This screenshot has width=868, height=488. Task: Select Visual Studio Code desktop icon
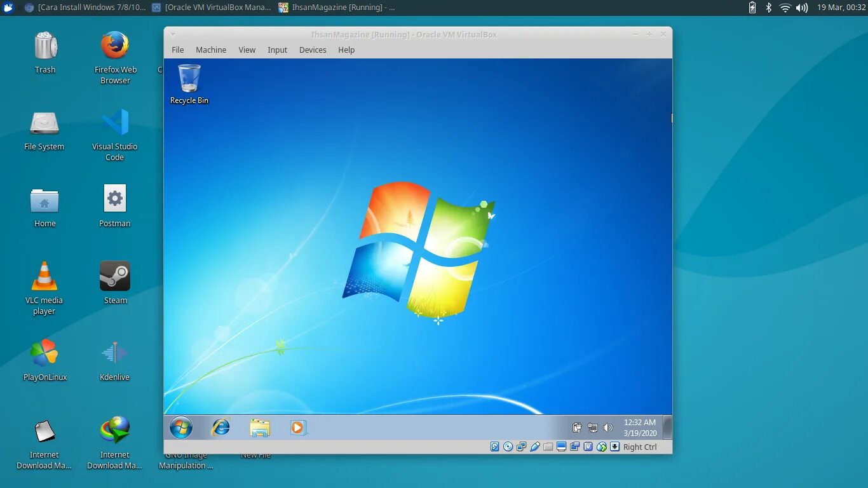click(x=115, y=135)
